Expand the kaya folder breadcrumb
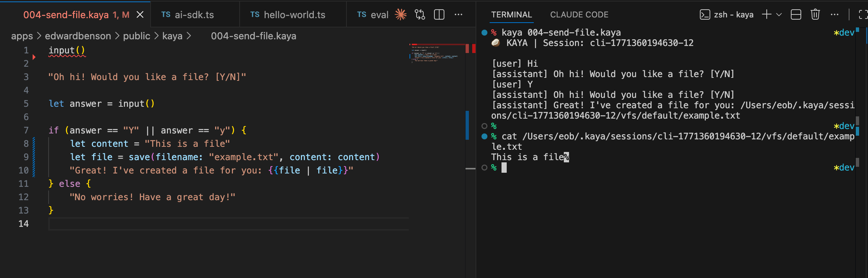Screen dimensions: 868x278 coord(172,36)
